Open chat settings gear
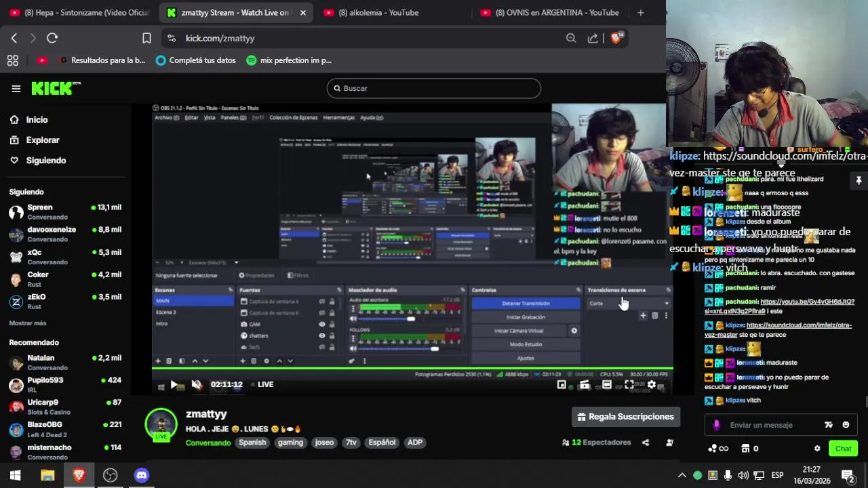The height and width of the screenshot is (488, 868). (x=817, y=449)
